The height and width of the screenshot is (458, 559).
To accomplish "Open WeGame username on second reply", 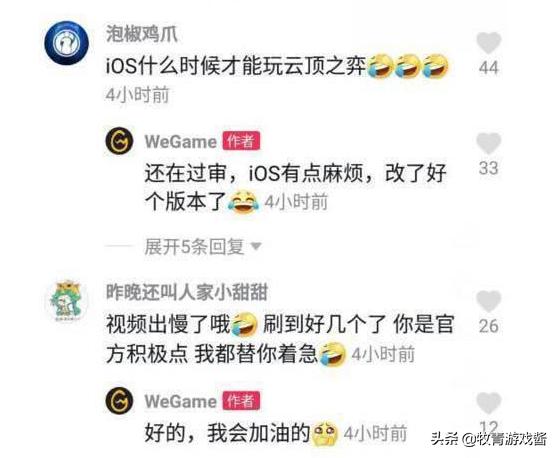I will tap(181, 401).
